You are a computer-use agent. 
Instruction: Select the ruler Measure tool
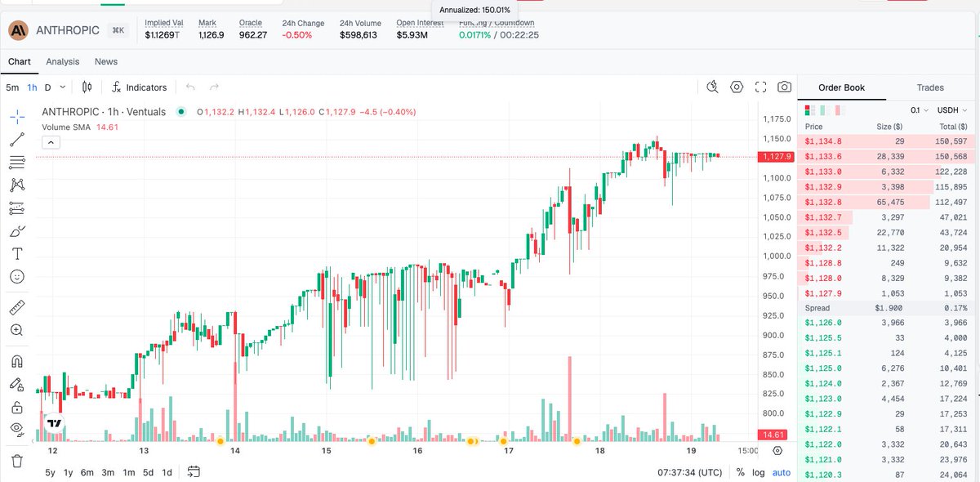[17, 307]
